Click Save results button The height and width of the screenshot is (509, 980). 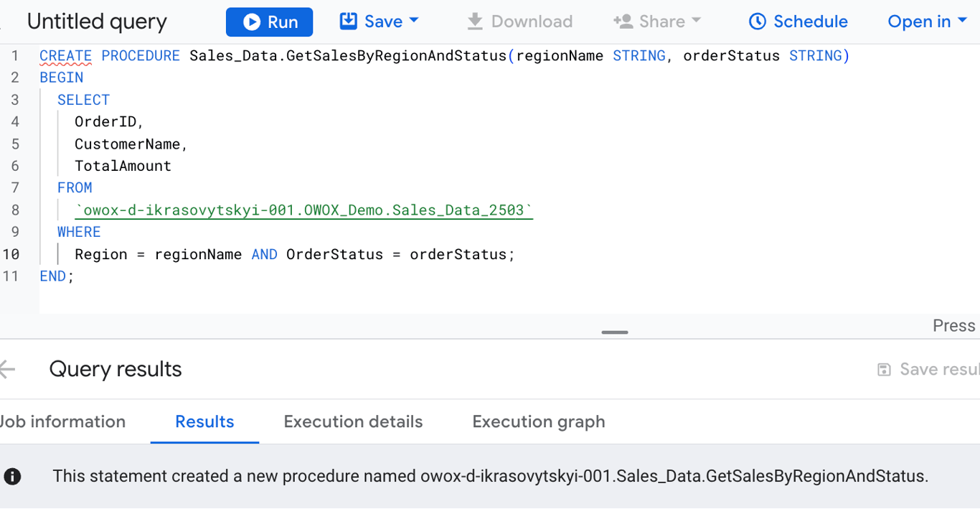[928, 369]
